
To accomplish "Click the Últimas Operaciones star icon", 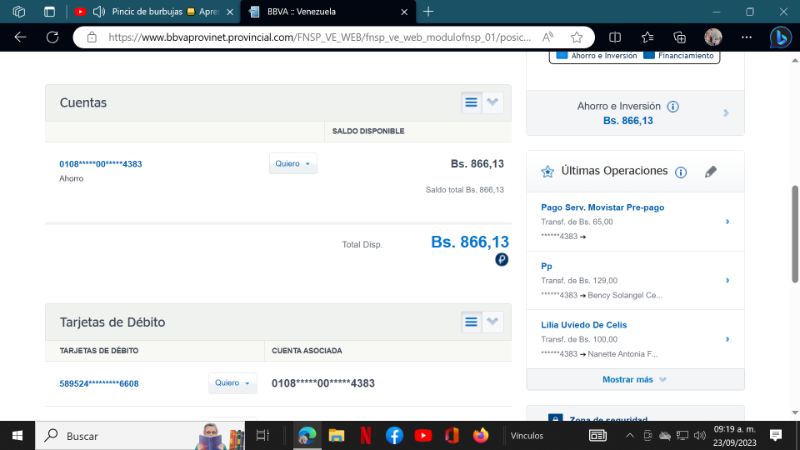I will (x=547, y=171).
